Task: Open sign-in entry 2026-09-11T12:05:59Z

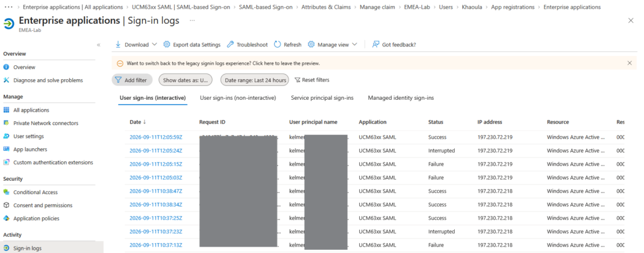Action: pos(156,137)
